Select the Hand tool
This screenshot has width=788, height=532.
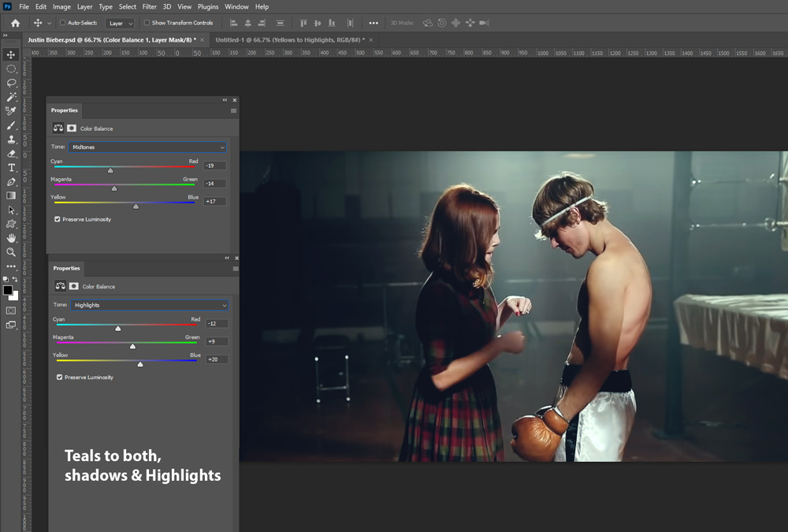[11, 238]
